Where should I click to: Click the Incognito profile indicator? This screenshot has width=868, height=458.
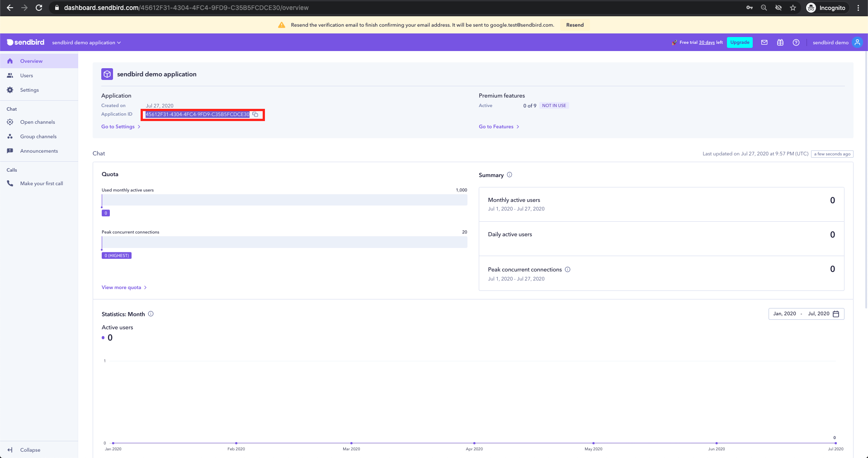pyautogui.click(x=826, y=8)
